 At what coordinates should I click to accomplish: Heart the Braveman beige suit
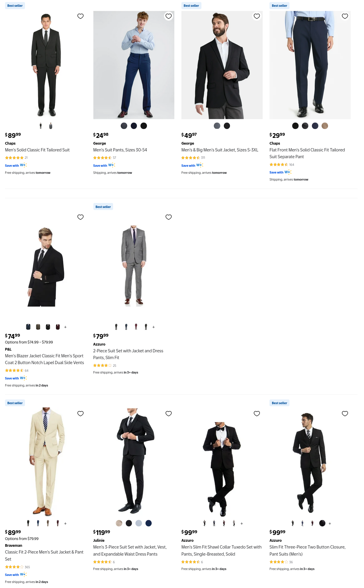pyautogui.click(x=80, y=414)
